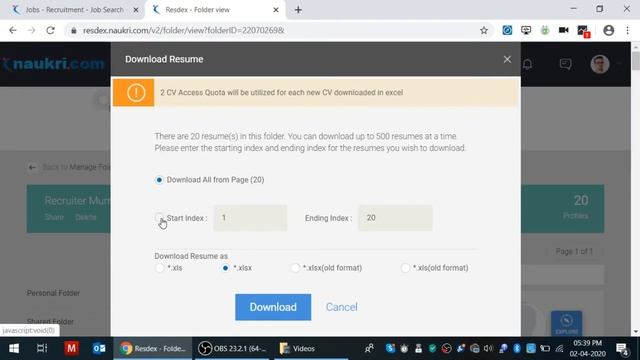640x360 pixels.
Task: Click the Page 1 of 1 text
Action: pyautogui.click(x=574, y=251)
